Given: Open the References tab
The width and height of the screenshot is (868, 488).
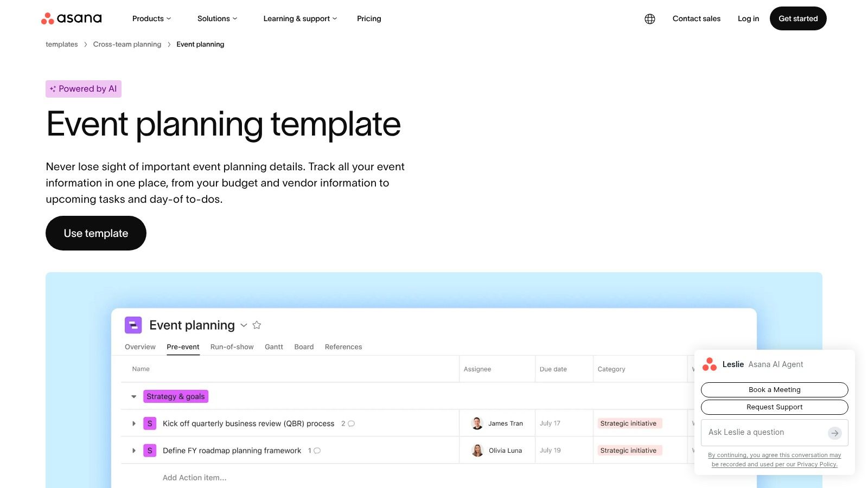Looking at the screenshot, I should (x=343, y=347).
